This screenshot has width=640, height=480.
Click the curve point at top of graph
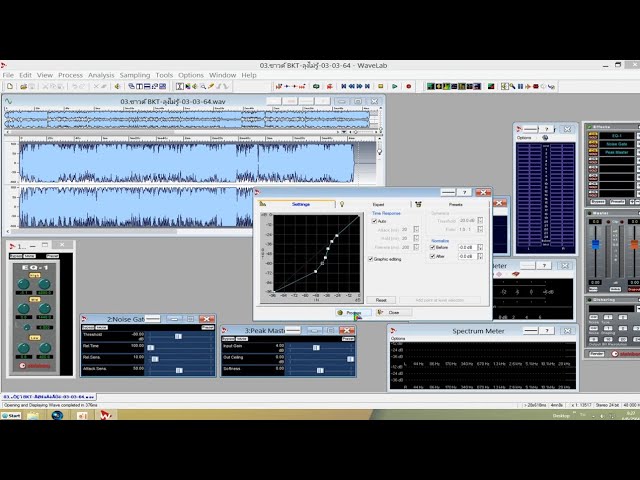[337, 236]
